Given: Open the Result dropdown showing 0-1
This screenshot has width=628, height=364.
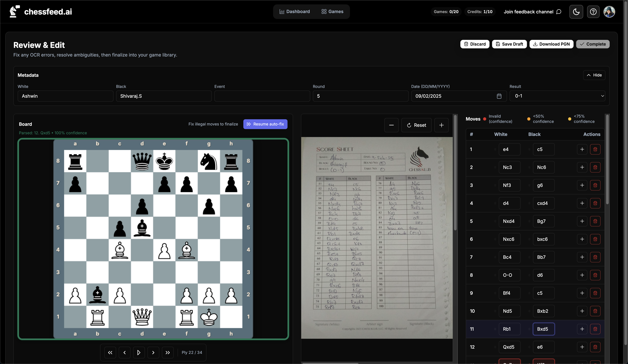Looking at the screenshot, I should [557, 96].
